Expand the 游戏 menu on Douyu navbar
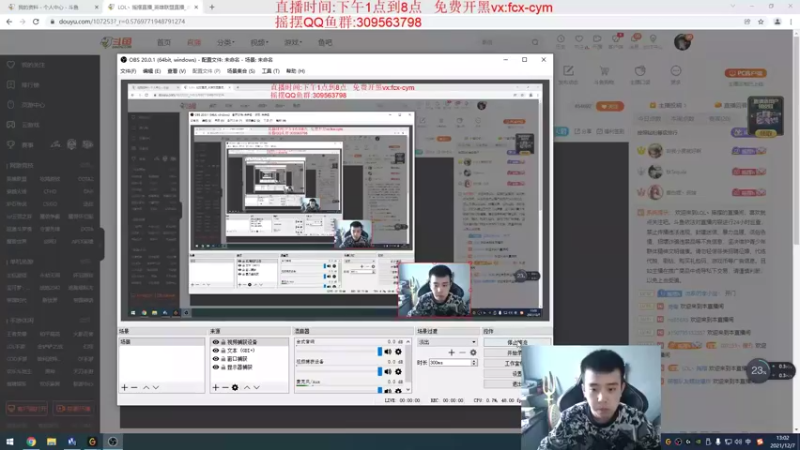Image resolution: width=800 pixels, height=450 pixels. (x=293, y=42)
